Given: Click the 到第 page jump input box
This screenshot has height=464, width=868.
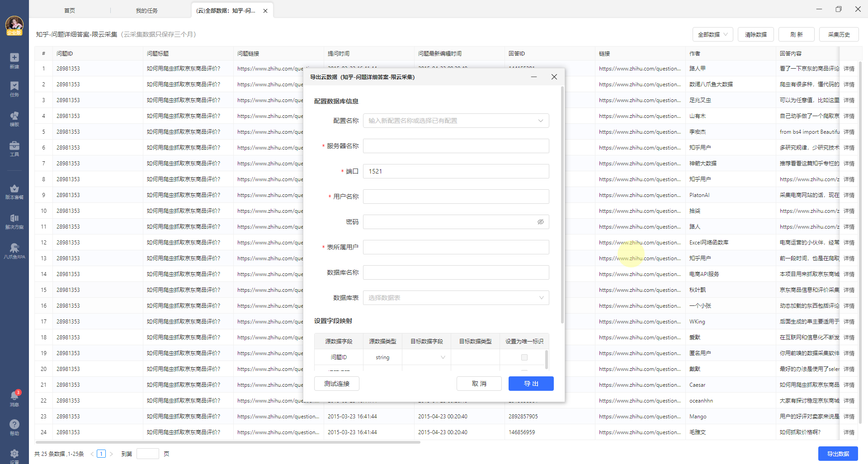Looking at the screenshot, I should 147,454.
